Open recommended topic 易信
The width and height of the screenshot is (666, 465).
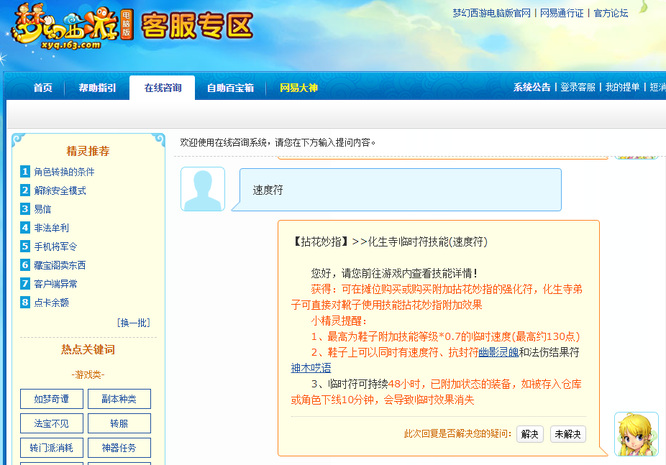[x=42, y=209]
